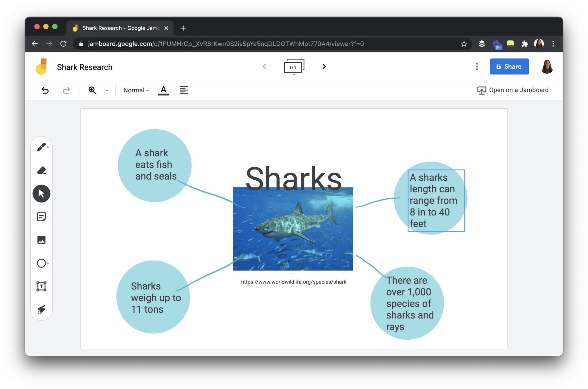Viewport: 588px width, 389px height.
Task: Toggle bookmark star for this page
Action: click(464, 44)
